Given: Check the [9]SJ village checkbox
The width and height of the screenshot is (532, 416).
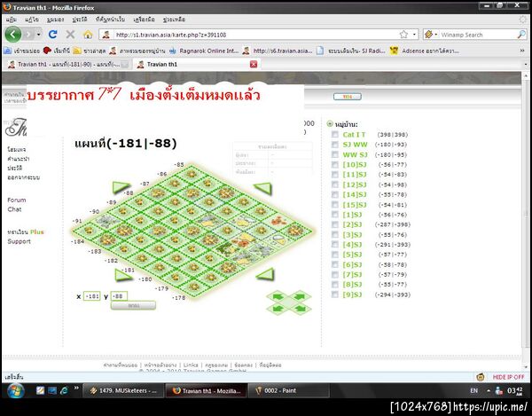Looking at the screenshot, I should [335, 294].
